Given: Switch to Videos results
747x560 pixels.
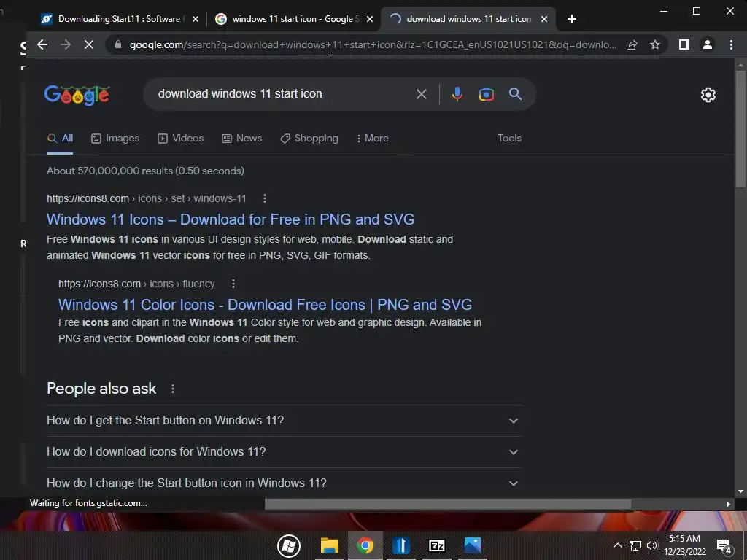Looking at the screenshot, I should click(x=181, y=138).
